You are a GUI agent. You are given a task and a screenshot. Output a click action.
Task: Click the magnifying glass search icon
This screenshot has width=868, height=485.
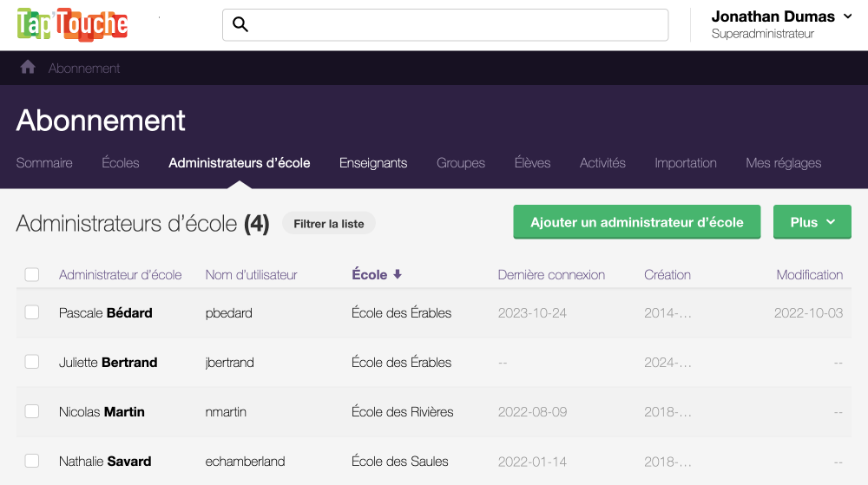click(240, 25)
